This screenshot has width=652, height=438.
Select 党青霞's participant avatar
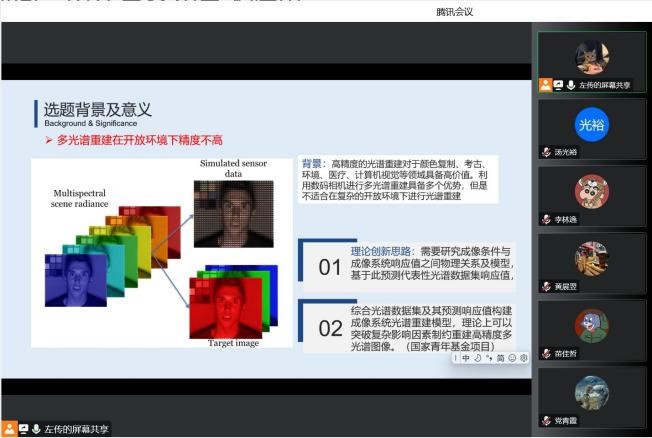coord(591,392)
